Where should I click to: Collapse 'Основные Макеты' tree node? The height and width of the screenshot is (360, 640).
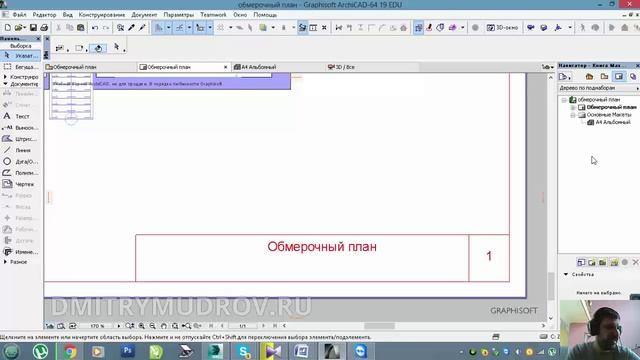coord(573,115)
